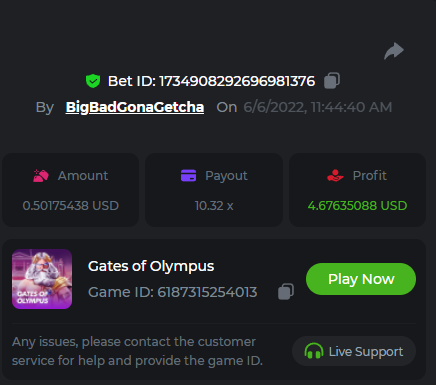Copy the Game ID with copy icon
This screenshot has height=385, width=436.
pos(286,292)
